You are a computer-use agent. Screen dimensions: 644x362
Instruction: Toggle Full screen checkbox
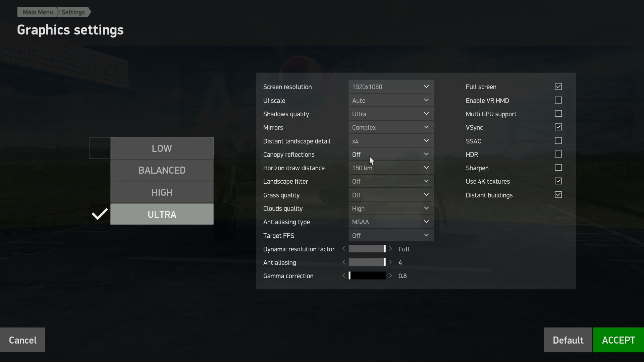pos(558,86)
